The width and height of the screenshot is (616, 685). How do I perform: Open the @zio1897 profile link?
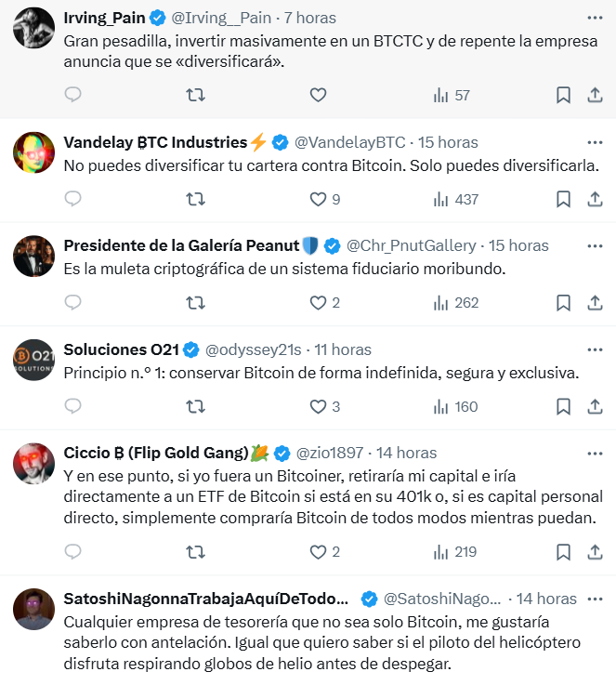coord(331,453)
